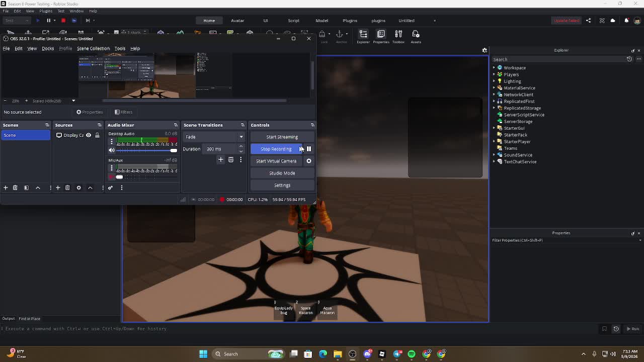
Task: Open the Assets manager icon
Action: [x=416, y=36]
